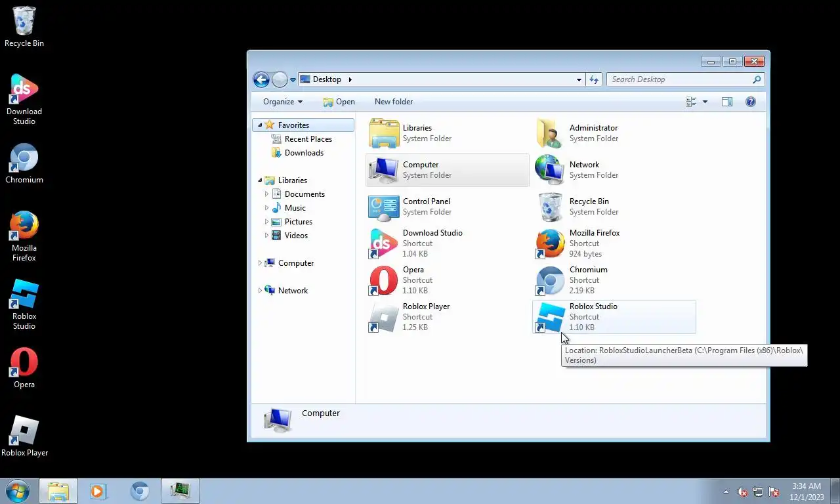
Task: Select Downloads in Favorites
Action: click(304, 153)
